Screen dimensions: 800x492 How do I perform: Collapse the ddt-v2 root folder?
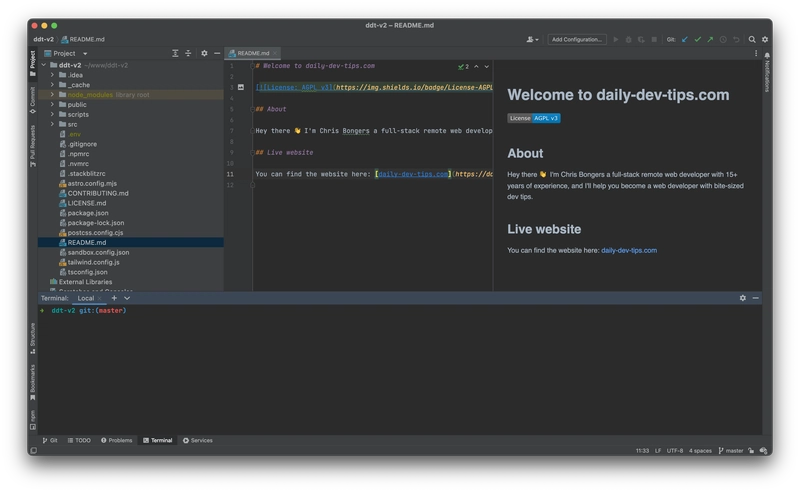(x=44, y=65)
